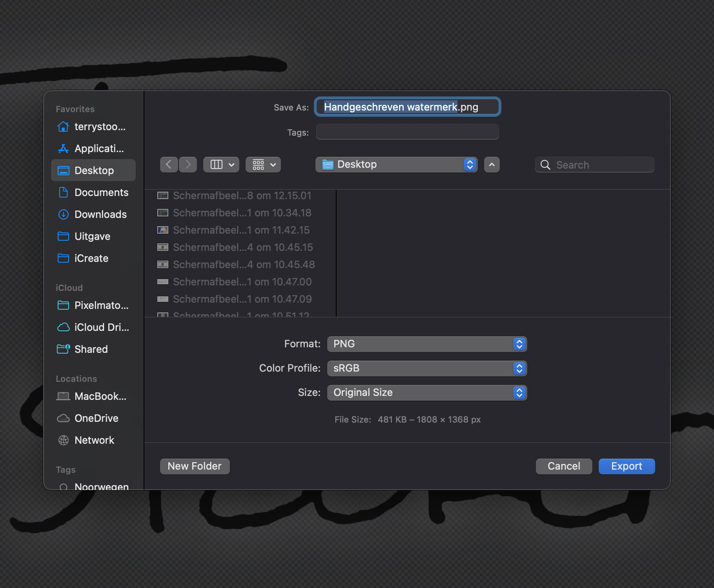Click the back navigation arrow
The width and height of the screenshot is (714, 588).
click(x=169, y=165)
